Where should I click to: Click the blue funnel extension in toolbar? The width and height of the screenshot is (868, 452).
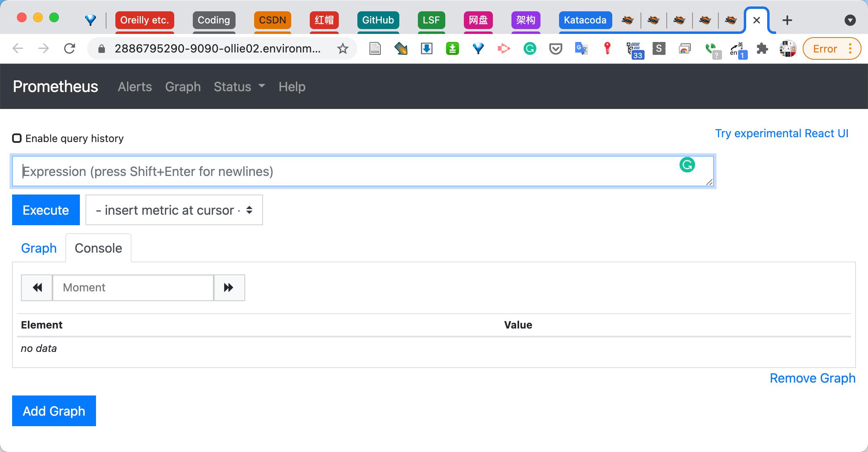click(478, 49)
